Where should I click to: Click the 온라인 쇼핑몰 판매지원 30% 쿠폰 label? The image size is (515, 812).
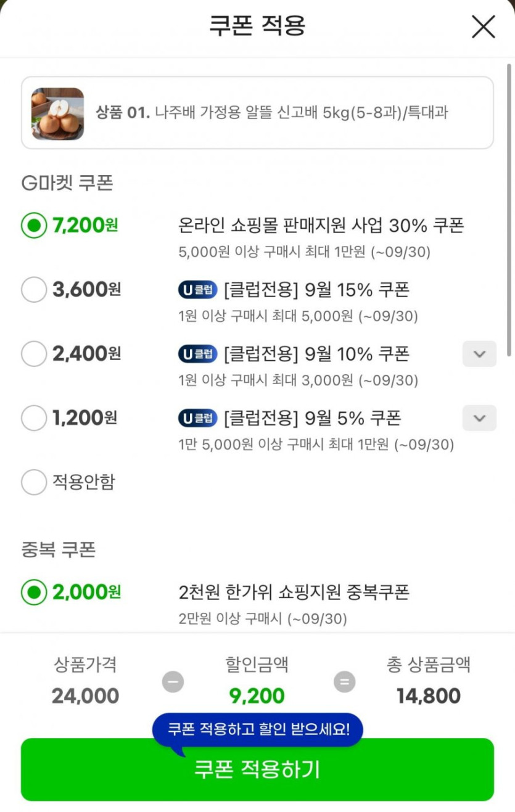point(321,226)
